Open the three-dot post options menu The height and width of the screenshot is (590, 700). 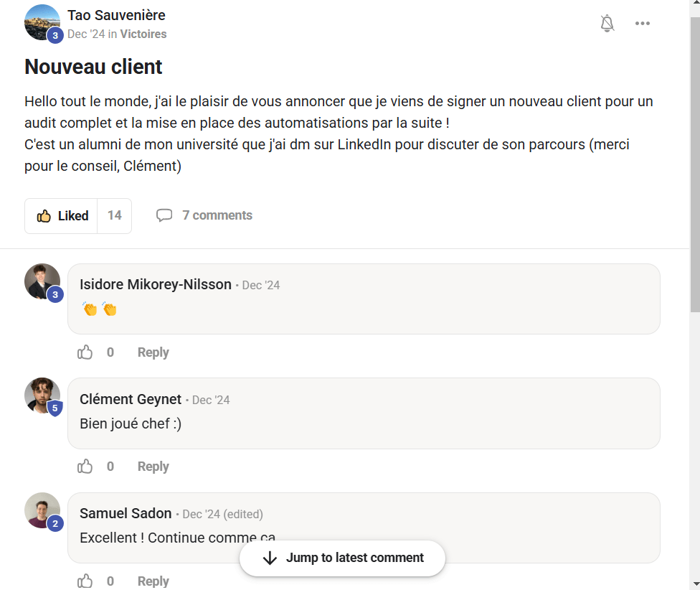[643, 24]
